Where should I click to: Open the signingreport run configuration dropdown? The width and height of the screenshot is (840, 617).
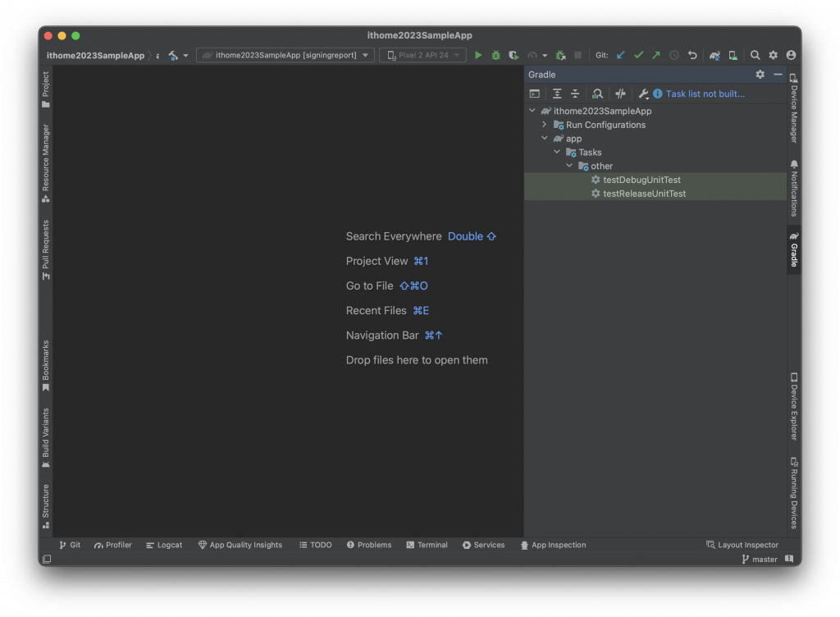pos(285,55)
